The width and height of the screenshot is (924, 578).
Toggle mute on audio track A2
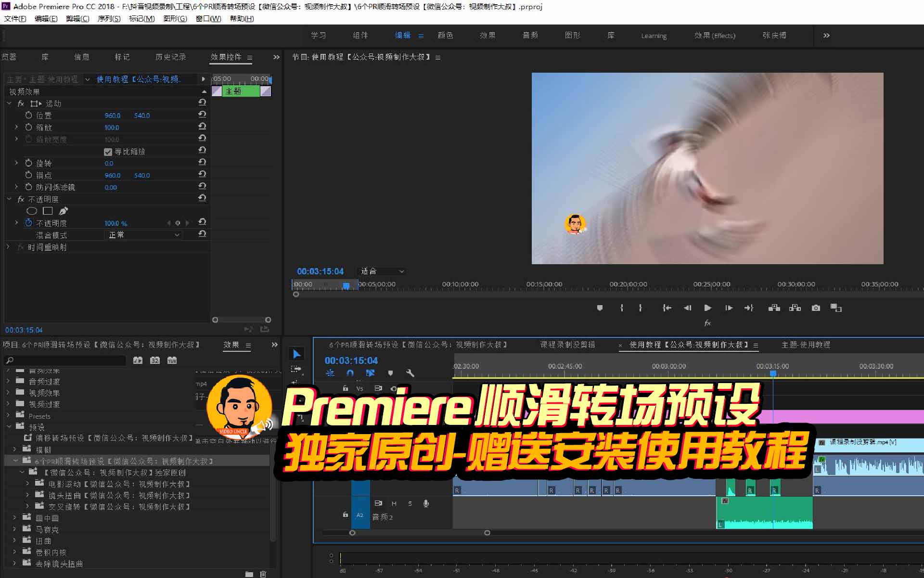pyautogui.click(x=394, y=503)
